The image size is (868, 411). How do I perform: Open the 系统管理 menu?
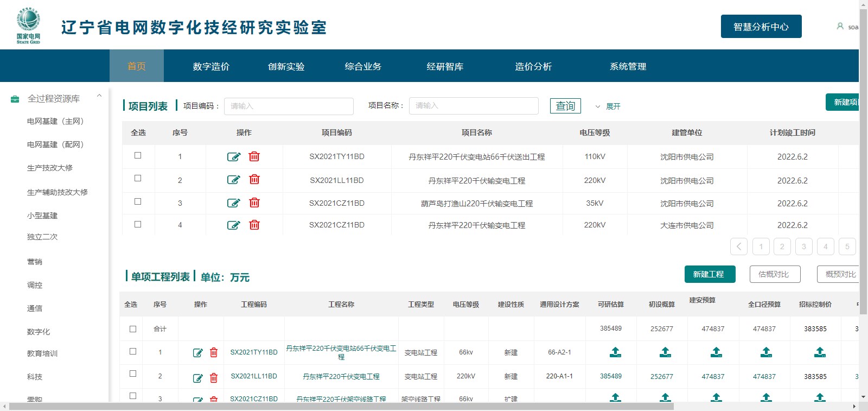coord(628,66)
